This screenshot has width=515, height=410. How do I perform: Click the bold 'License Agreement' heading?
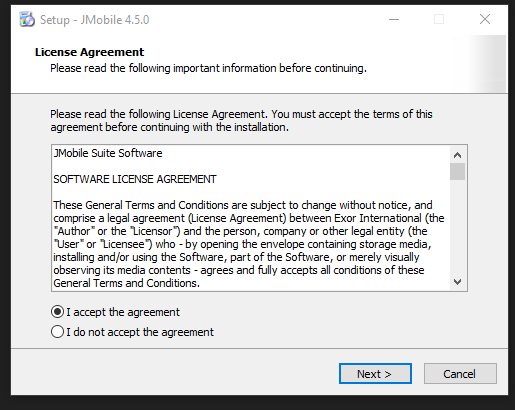point(89,52)
